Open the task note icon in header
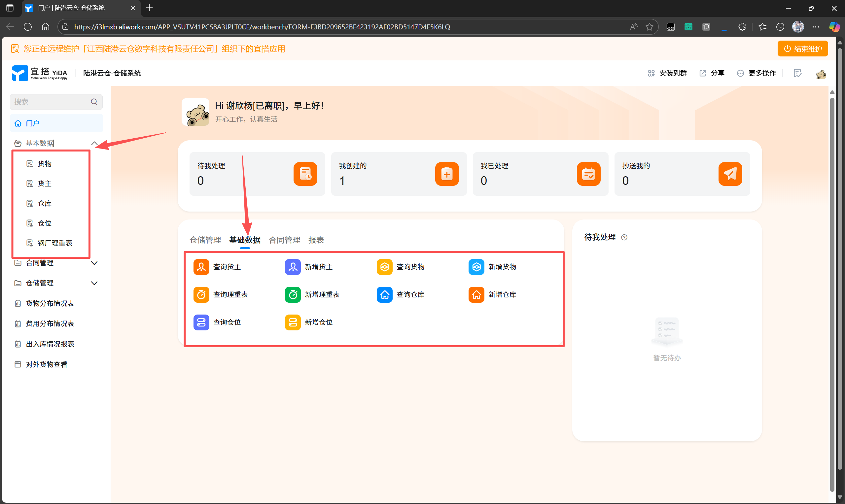Viewport: 845px width, 504px height. (797, 73)
